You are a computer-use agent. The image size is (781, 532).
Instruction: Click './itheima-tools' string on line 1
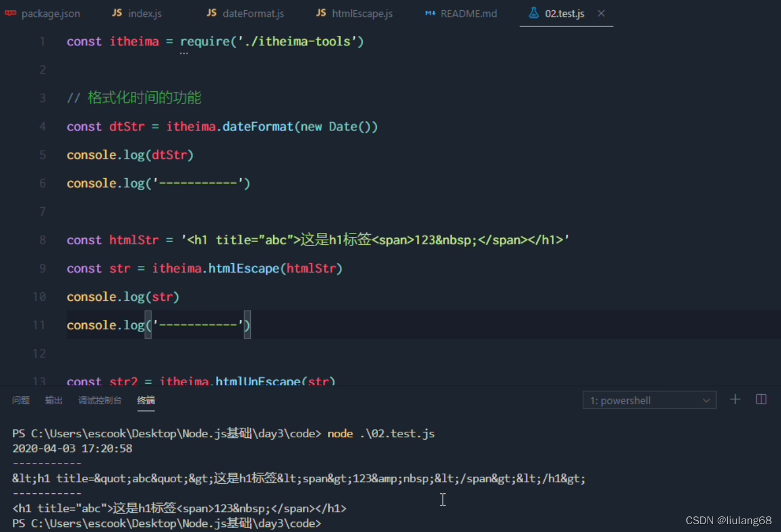297,41
